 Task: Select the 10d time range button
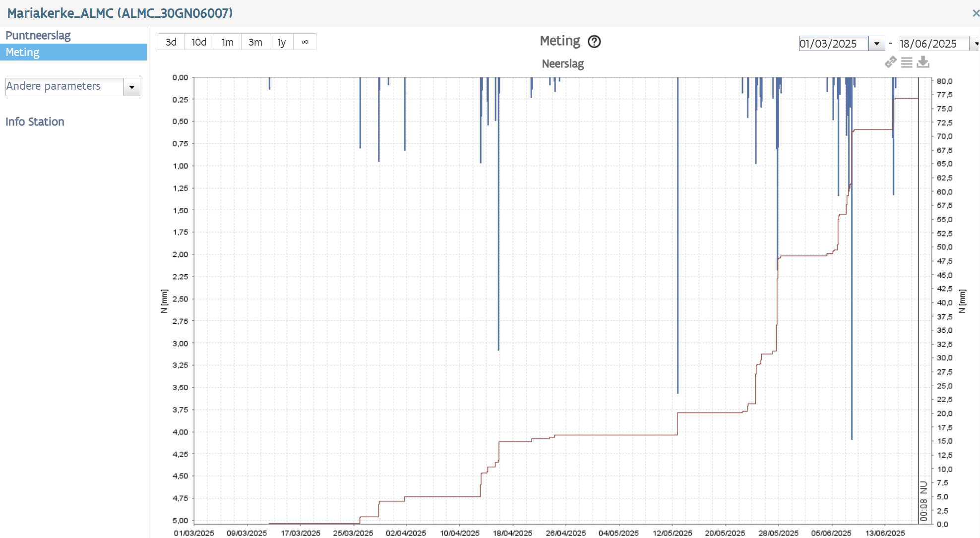[x=199, y=42]
